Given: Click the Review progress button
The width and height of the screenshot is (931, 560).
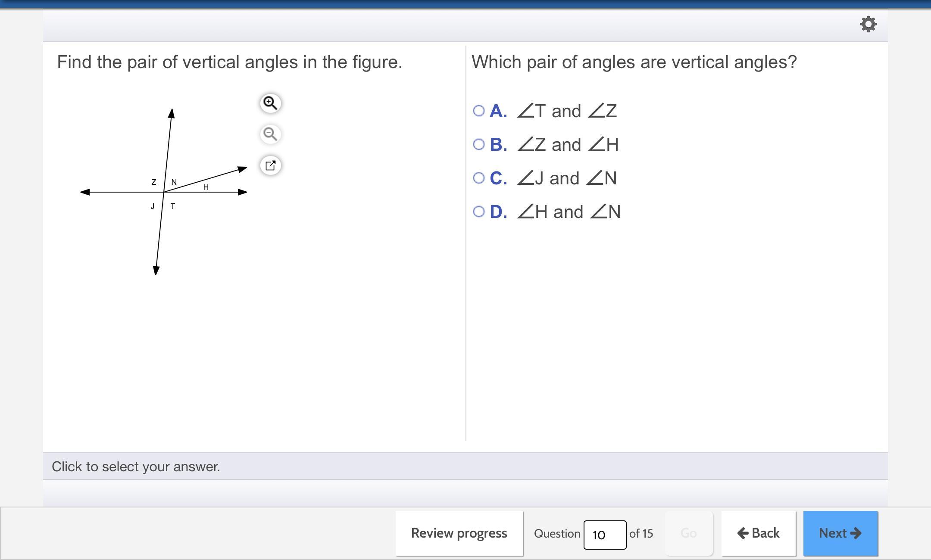Looking at the screenshot, I should click(459, 533).
